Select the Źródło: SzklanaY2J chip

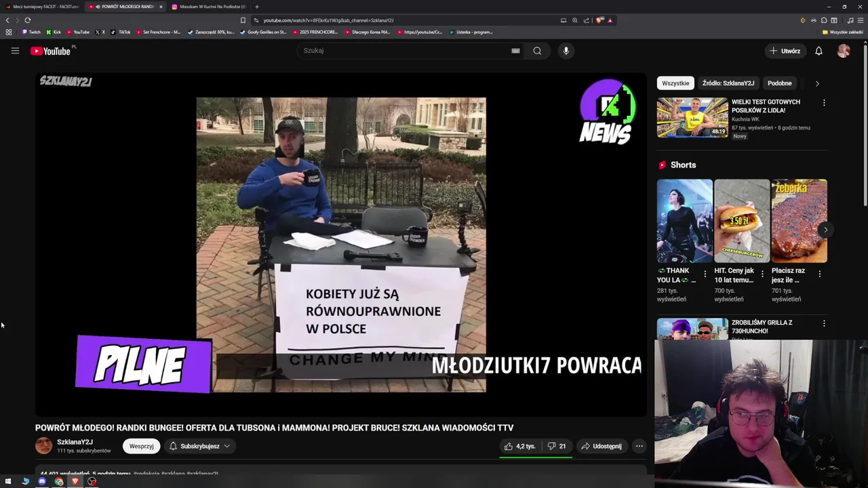point(728,83)
